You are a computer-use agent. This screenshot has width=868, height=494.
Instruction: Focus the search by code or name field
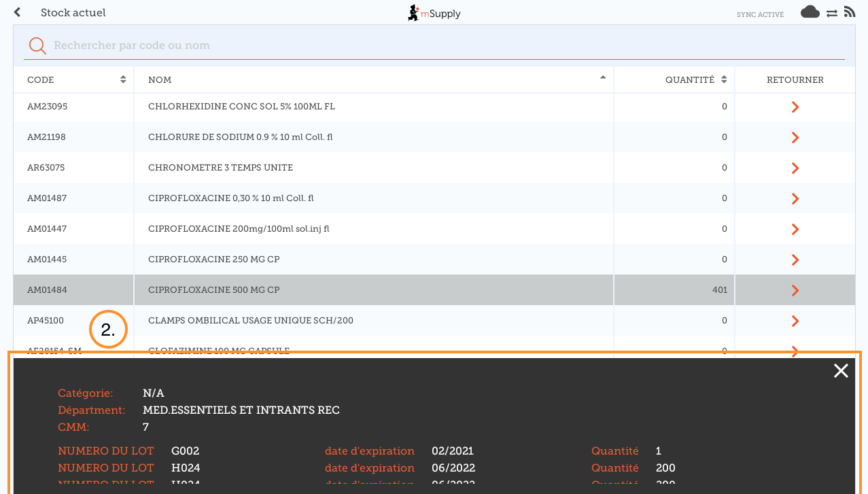tap(435, 46)
